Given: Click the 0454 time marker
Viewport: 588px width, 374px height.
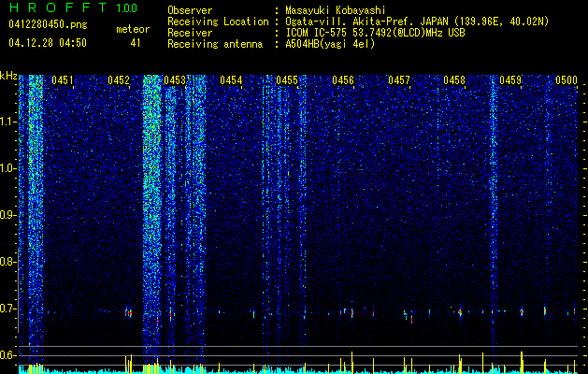Looking at the screenshot, I should pyautogui.click(x=231, y=80).
